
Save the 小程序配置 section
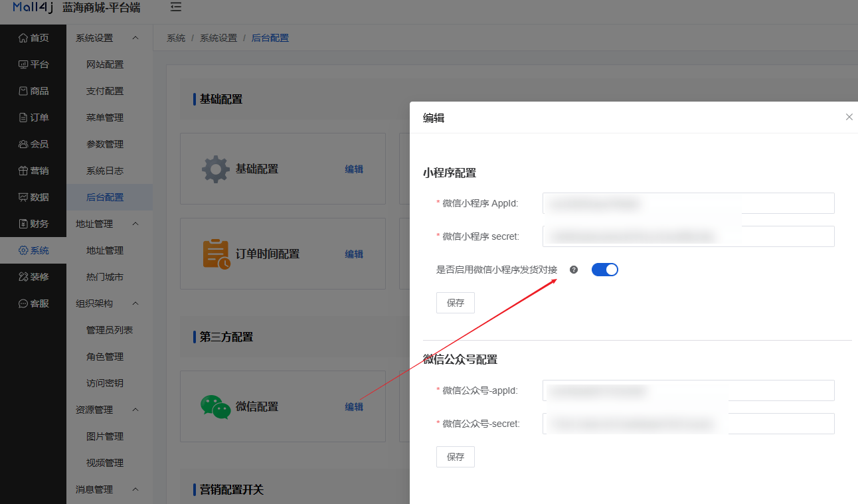456,303
